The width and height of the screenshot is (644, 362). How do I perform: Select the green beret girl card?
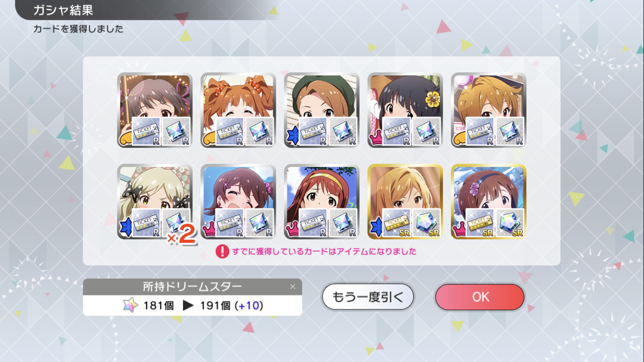(x=322, y=110)
